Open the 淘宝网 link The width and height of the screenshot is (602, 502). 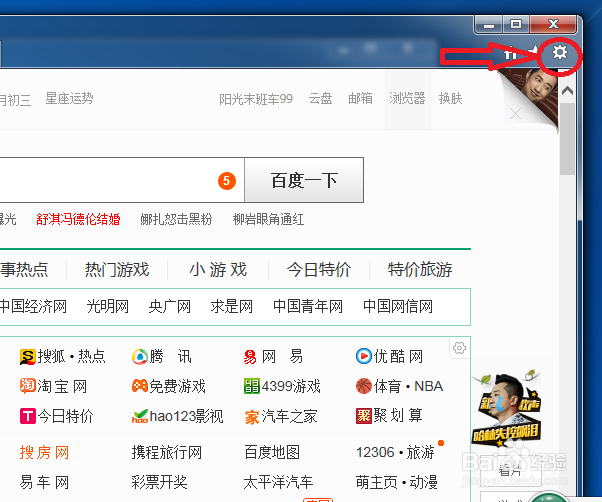tap(62, 386)
